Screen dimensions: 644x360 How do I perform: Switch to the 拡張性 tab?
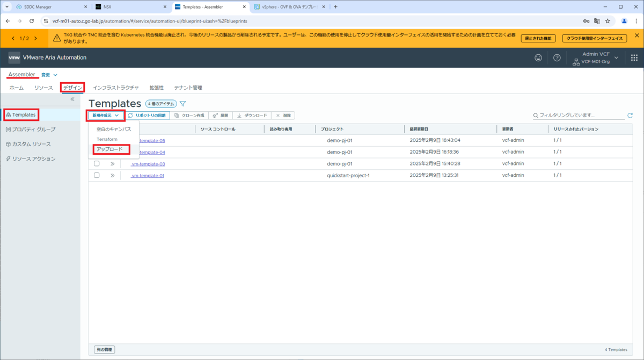pyautogui.click(x=156, y=87)
